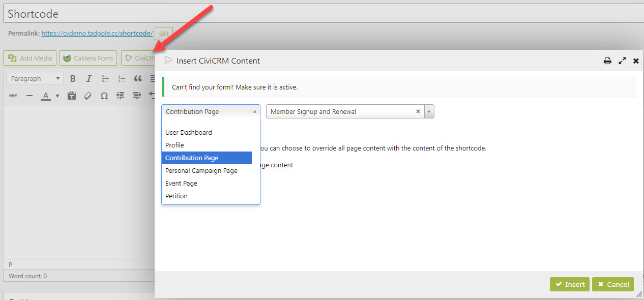Clear the Member Signup and Renewal selection
The height and width of the screenshot is (300, 644).
(418, 111)
